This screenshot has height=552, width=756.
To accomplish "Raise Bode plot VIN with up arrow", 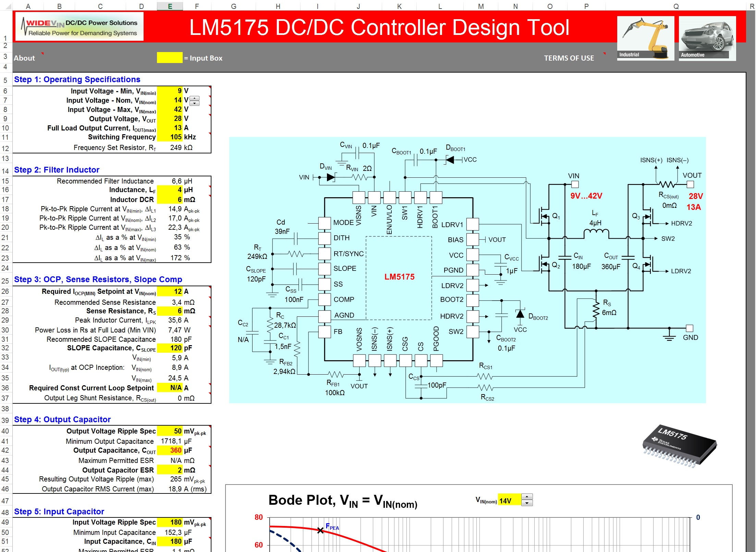I will pyautogui.click(x=527, y=497).
